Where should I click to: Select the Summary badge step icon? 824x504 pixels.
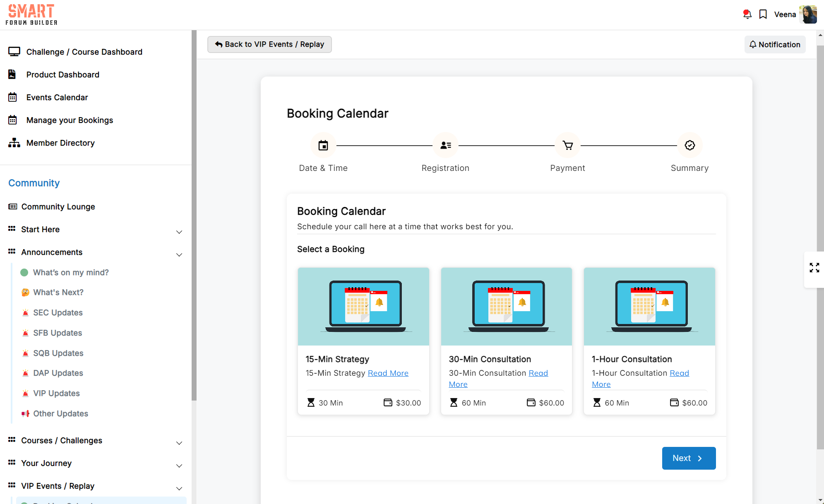(689, 145)
